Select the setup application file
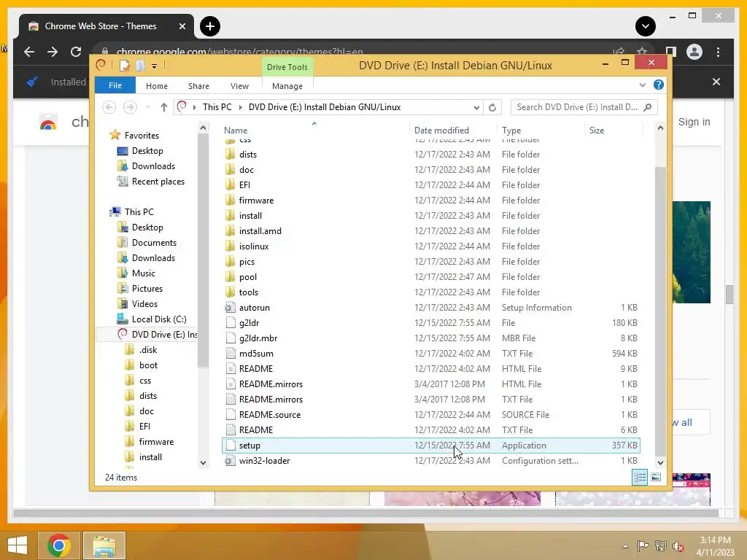The width and height of the screenshot is (747, 560). (x=430, y=446)
